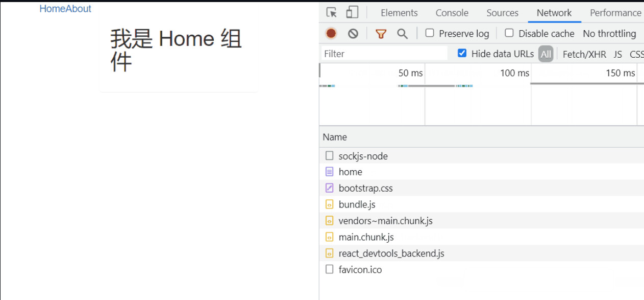Image resolution: width=644 pixels, height=300 pixels.
Task: Open the No throttling dropdown
Action: (609, 33)
